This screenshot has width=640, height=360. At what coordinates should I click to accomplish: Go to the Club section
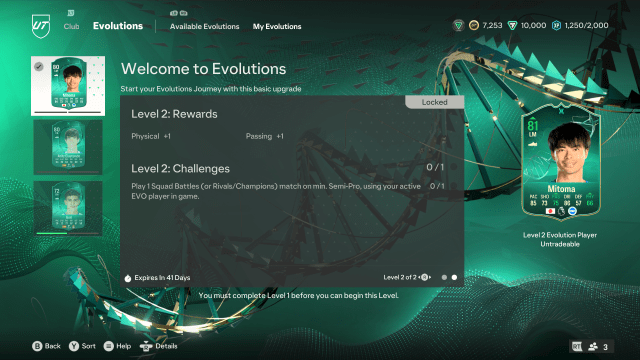pos(71,26)
